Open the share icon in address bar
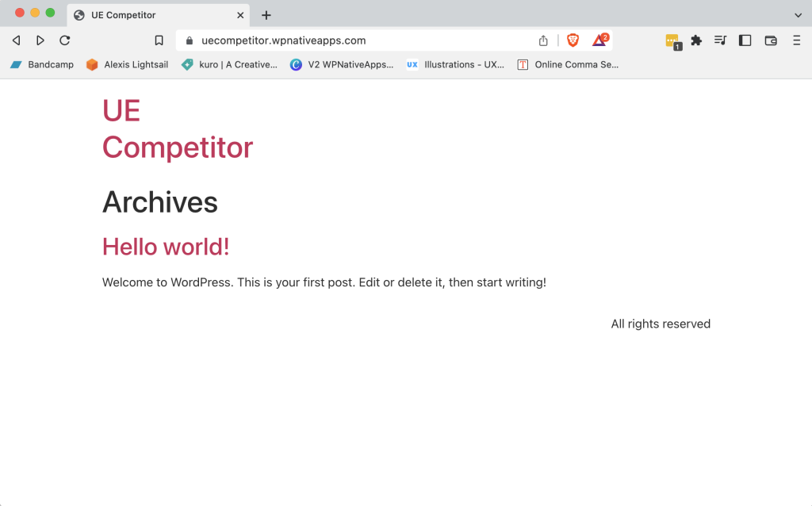Viewport: 812px width, 506px height. 543,40
